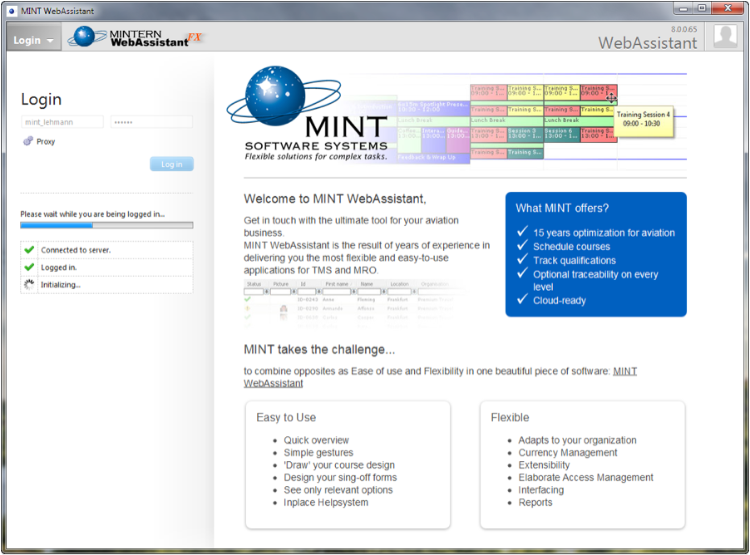Viewport: 750px width, 555px height.
Task: Open the Proxy settings icon
Action: click(x=28, y=141)
